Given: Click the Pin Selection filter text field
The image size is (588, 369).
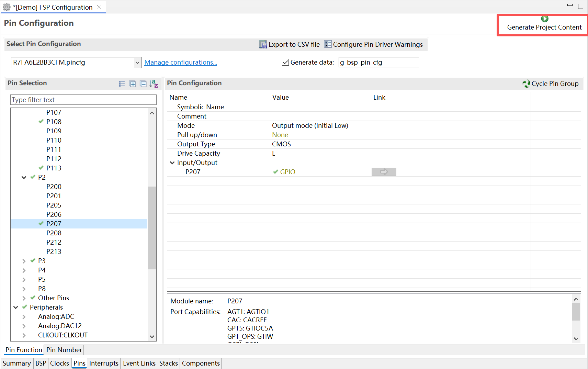Looking at the screenshot, I should 83,100.
